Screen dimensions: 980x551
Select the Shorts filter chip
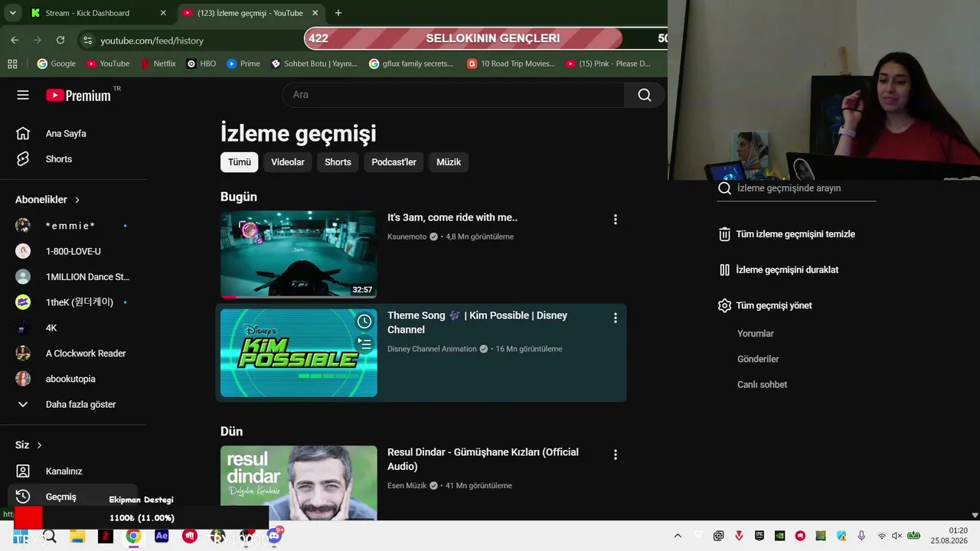click(x=338, y=162)
